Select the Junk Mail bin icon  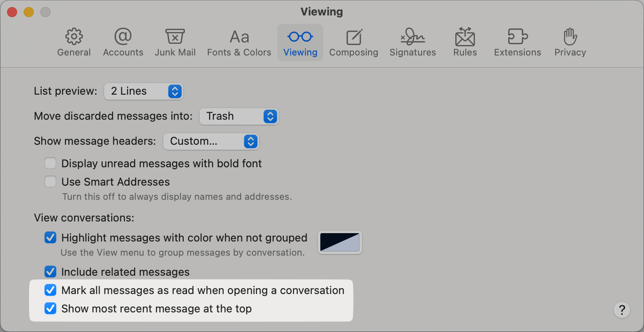point(175,38)
